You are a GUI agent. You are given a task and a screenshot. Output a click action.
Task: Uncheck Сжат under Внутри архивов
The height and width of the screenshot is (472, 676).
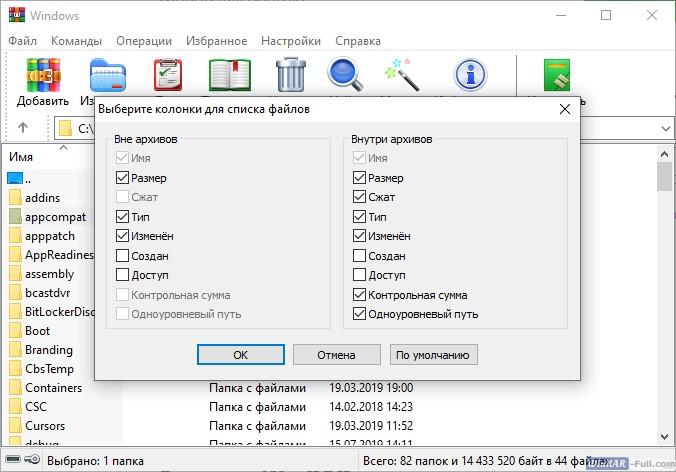click(x=359, y=197)
